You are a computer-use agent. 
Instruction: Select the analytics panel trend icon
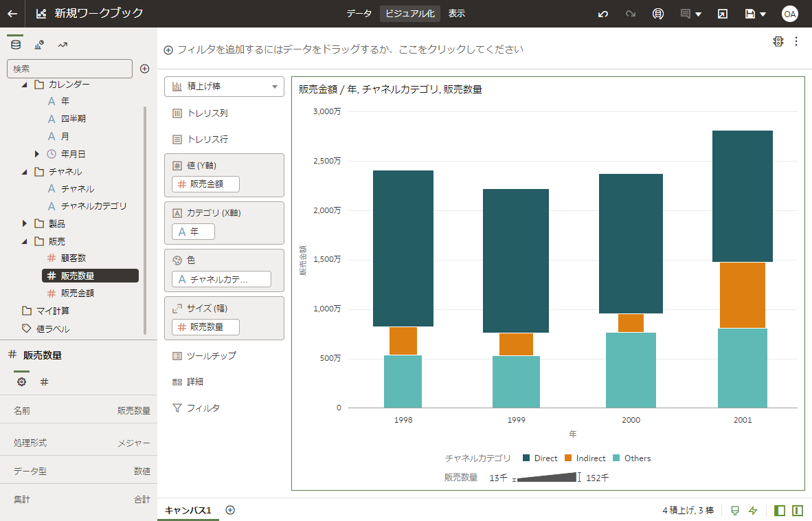(63, 45)
